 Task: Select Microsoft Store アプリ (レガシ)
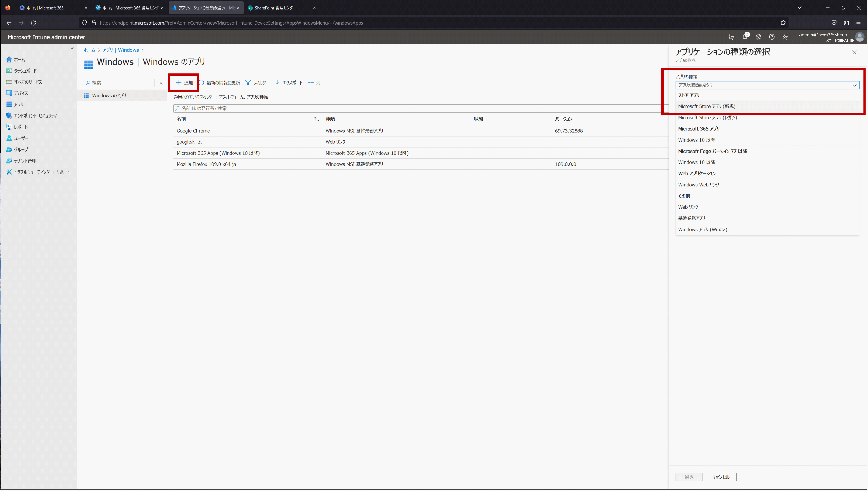tap(767, 117)
